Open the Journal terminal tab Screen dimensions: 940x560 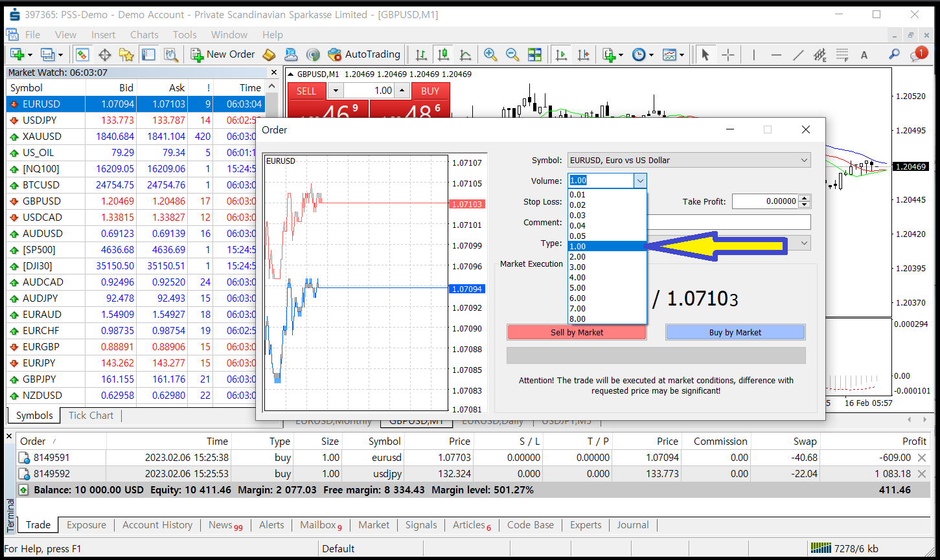click(633, 525)
